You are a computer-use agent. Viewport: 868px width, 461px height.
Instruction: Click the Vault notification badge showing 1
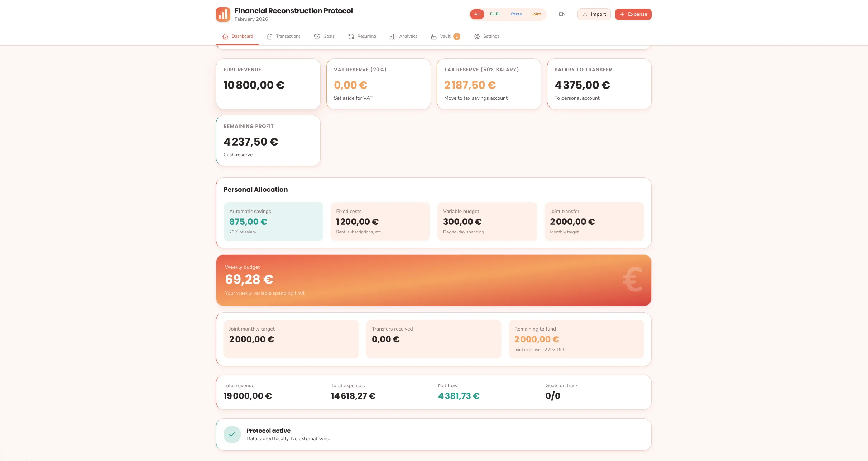pyautogui.click(x=456, y=36)
